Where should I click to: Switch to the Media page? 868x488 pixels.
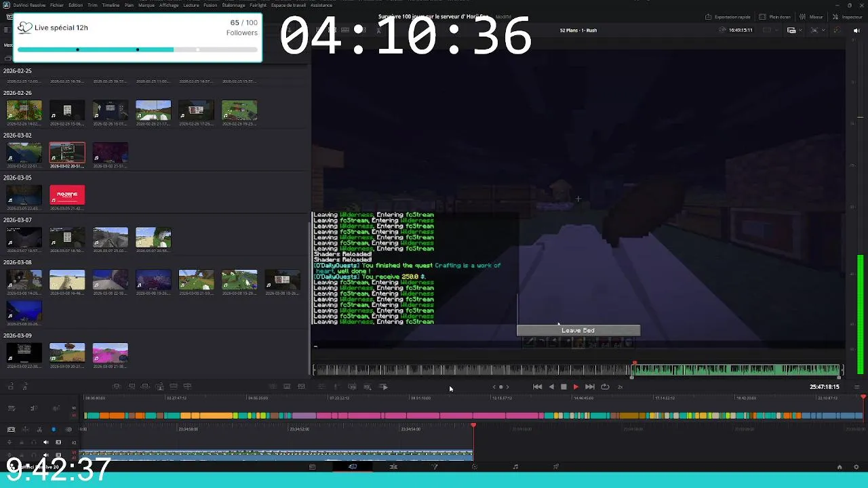pos(312,467)
